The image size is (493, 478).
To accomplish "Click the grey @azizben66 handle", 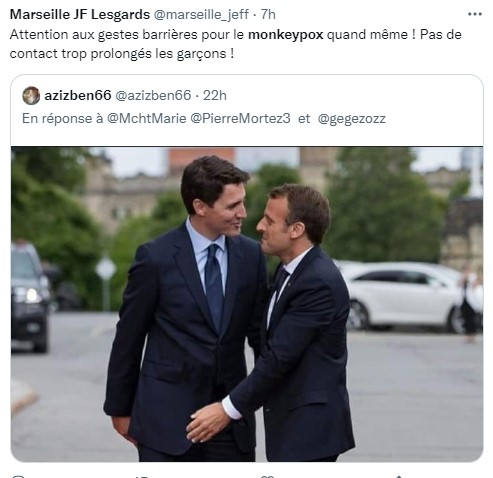I will [153, 95].
